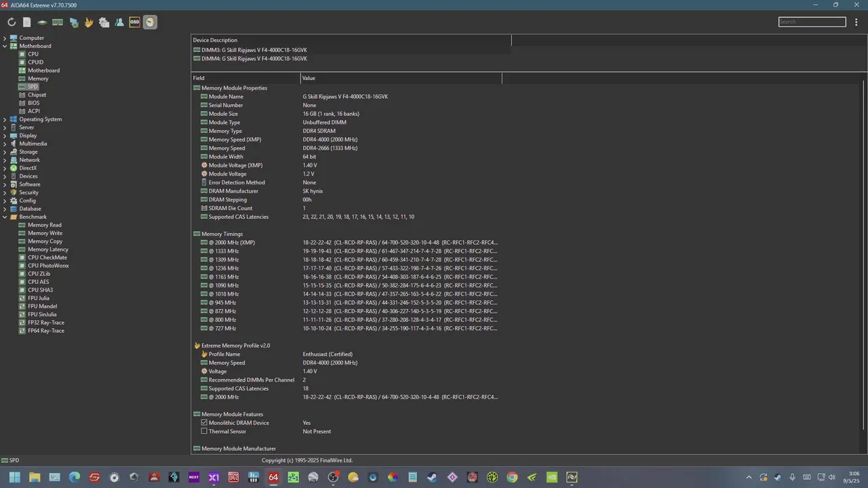
Task: Click the microphone tray icon
Action: pyautogui.click(x=792, y=477)
